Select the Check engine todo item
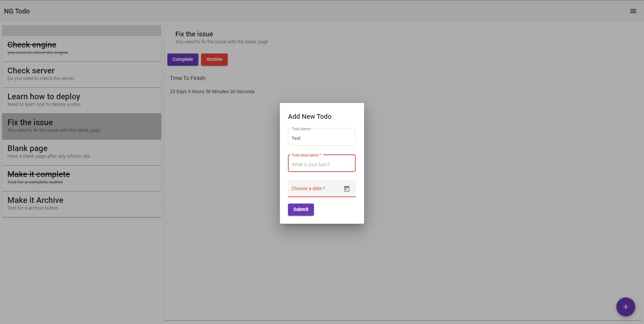This screenshot has width=644, height=324. pos(82,49)
